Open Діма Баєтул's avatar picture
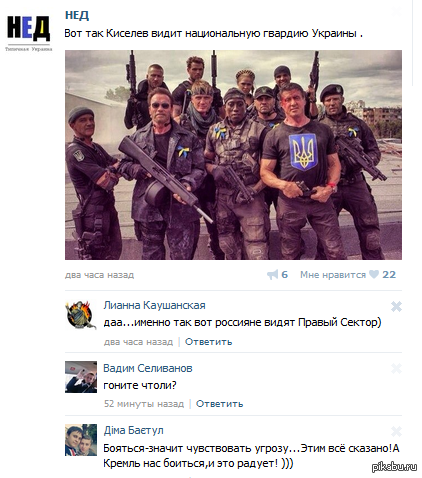The width and height of the screenshot is (422, 478). pyautogui.click(x=81, y=440)
